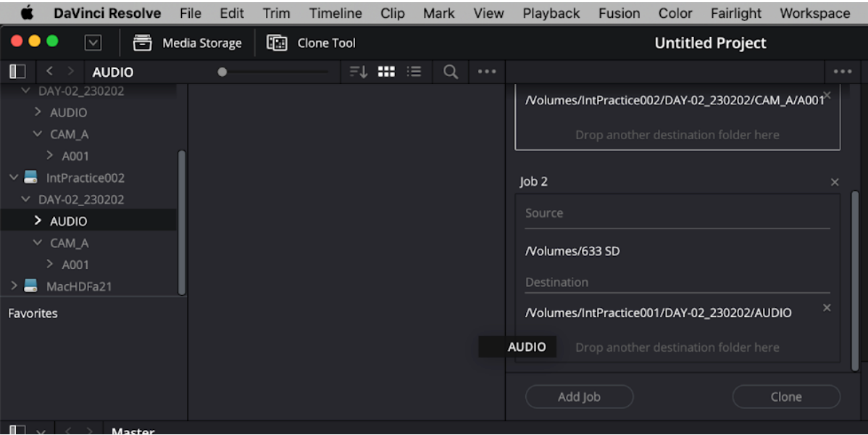This screenshot has height=435, width=868.
Task: Start cloning with the Clone button
Action: point(786,397)
